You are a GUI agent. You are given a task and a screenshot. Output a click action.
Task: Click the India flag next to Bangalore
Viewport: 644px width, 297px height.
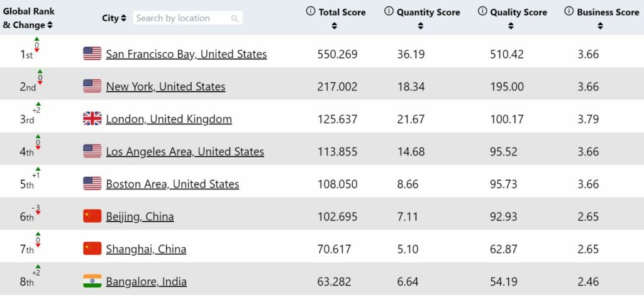pyautogui.click(x=92, y=281)
